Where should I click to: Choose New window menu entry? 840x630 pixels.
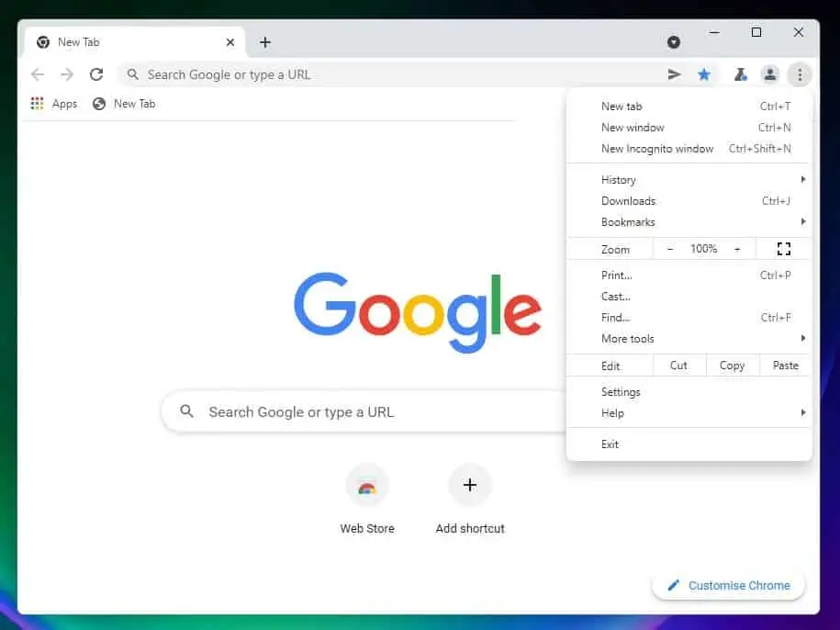[689, 128]
